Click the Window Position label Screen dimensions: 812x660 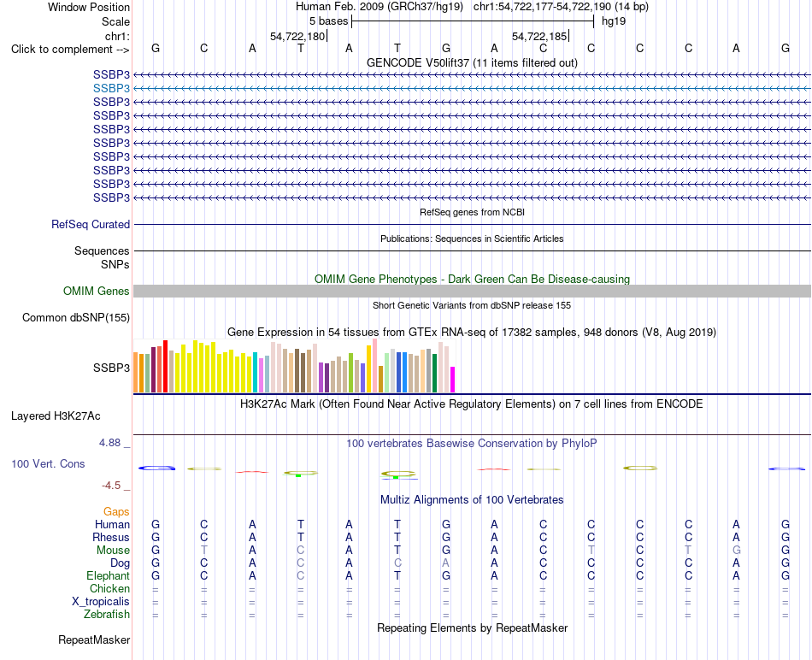tap(89, 7)
